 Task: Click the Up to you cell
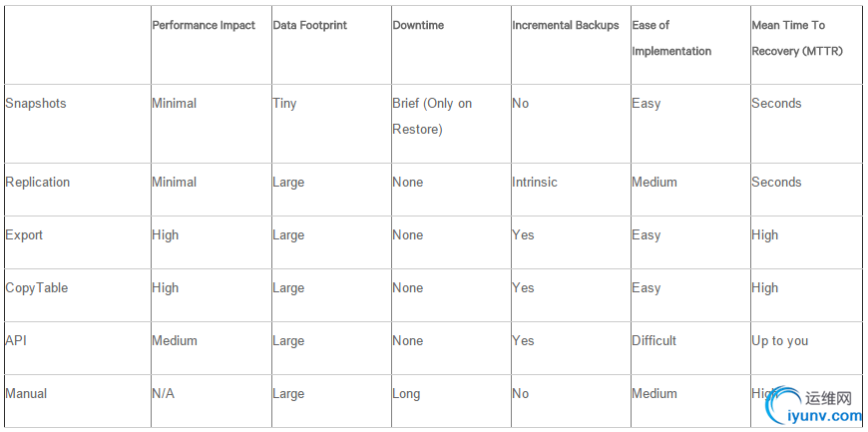(780, 340)
